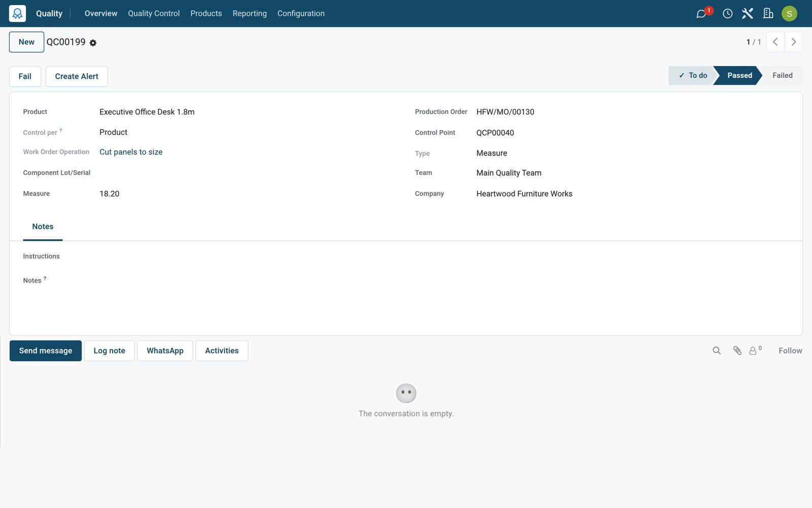
Task: Click the Control per help question mark
Action: 61,131
